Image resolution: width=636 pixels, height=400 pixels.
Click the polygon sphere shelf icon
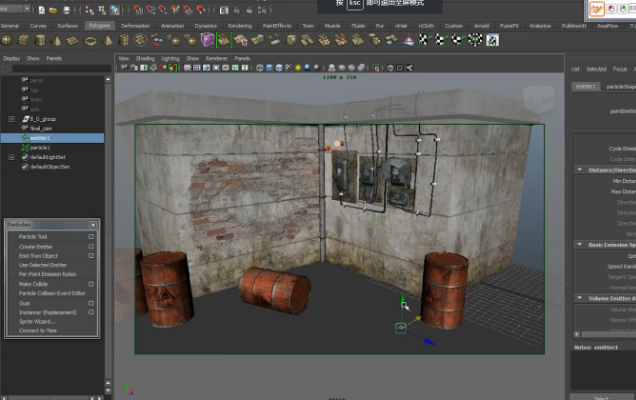7,40
